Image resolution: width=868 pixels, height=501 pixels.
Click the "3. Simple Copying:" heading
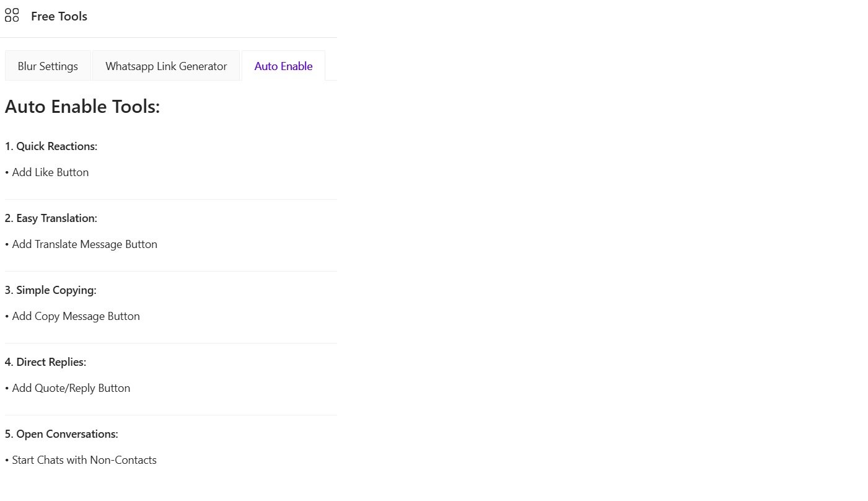pyautogui.click(x=51, y=290)
